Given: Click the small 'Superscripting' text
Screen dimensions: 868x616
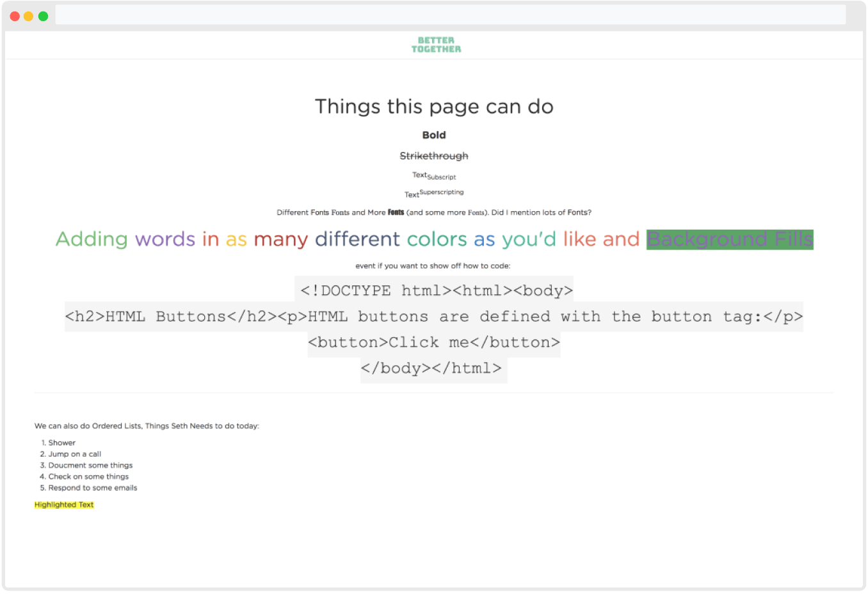Looking at the screenshot, I should 442,192.
